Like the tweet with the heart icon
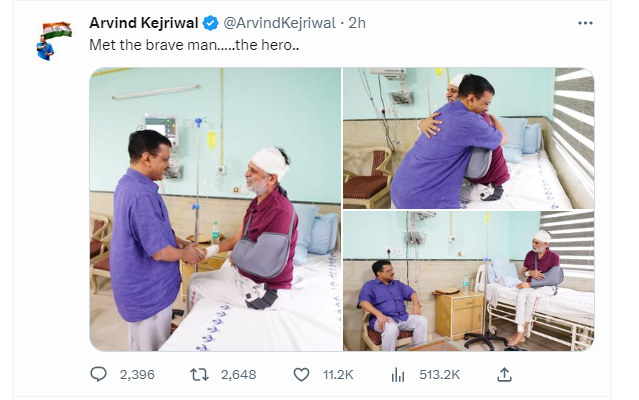The image size is (639, 400). click(x=302, y=374)
